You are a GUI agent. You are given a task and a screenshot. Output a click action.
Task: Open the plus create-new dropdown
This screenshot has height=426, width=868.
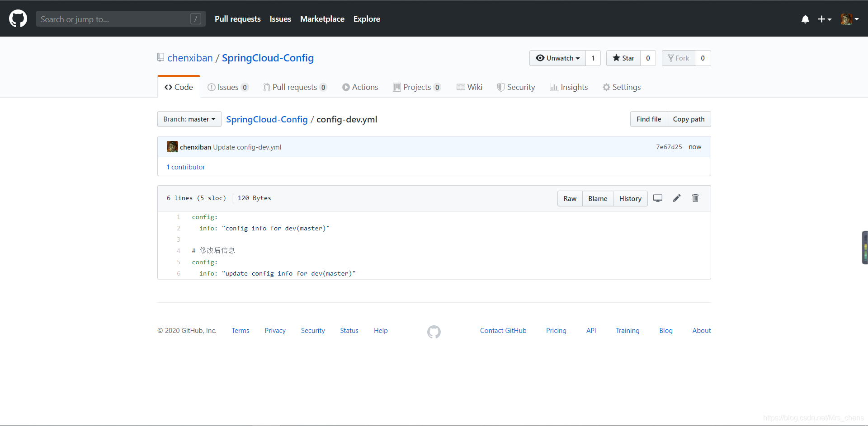(x=825, y=19)
